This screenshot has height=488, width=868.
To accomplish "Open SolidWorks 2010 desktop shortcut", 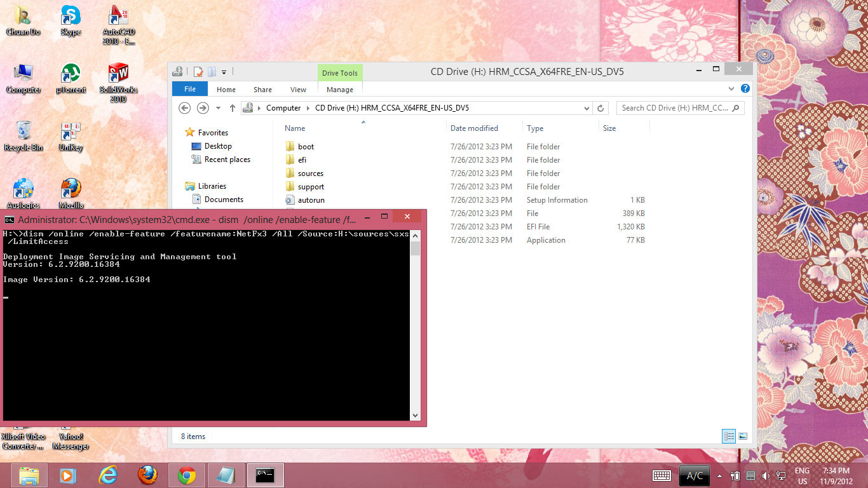I will tap(118, 83).
